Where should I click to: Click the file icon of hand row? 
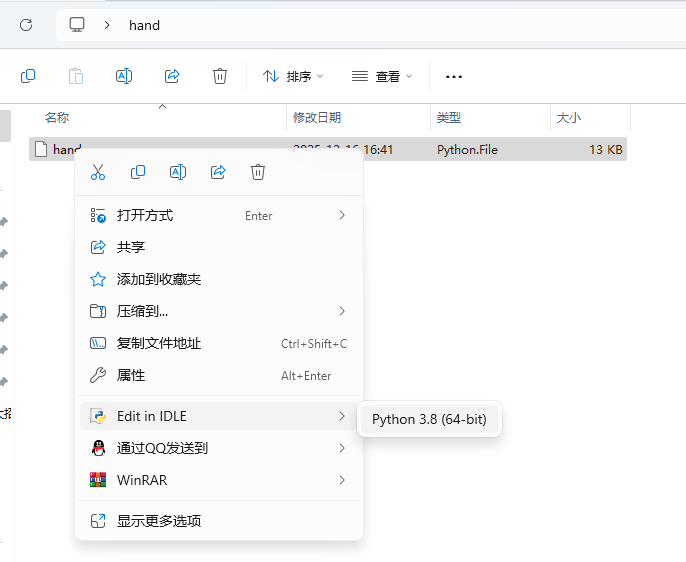pyautogui.click(x=41, y=149)
